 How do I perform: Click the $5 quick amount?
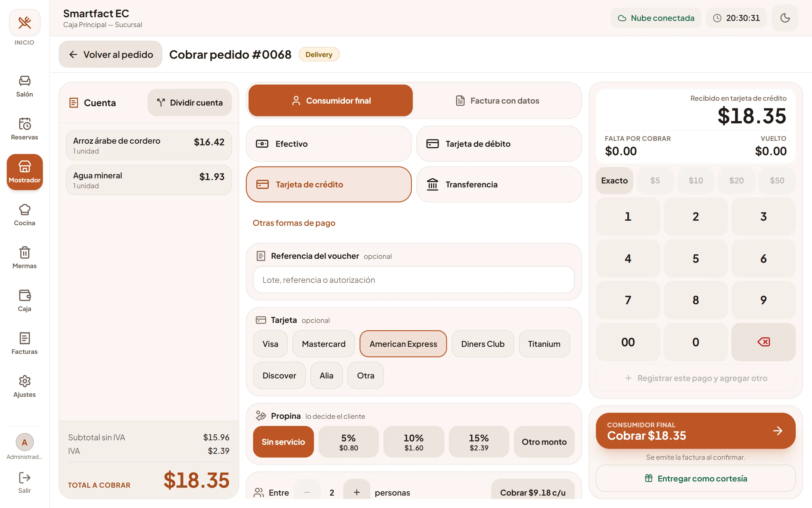[655, 180]
